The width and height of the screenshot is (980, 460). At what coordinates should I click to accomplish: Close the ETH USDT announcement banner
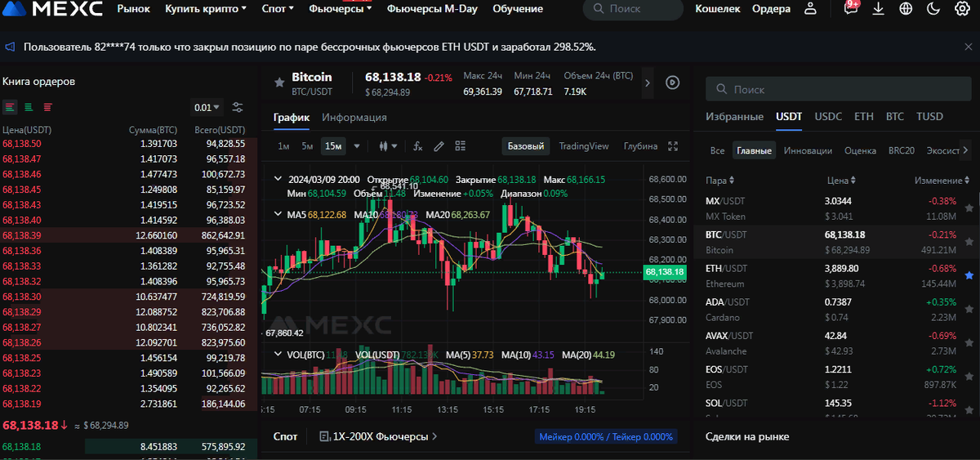tap(968, 47)
